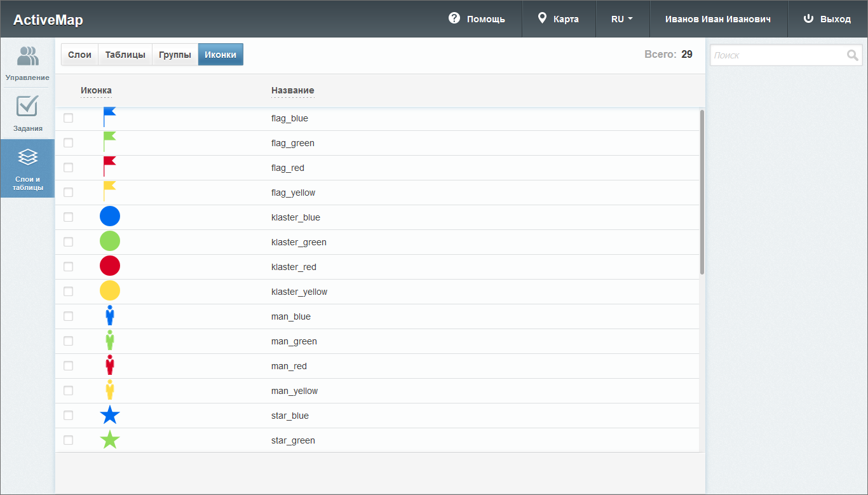Image resolution: width=868 pixels, height=495 pixels.
Task: Go to Карта in the header
Action: [558, 19]
